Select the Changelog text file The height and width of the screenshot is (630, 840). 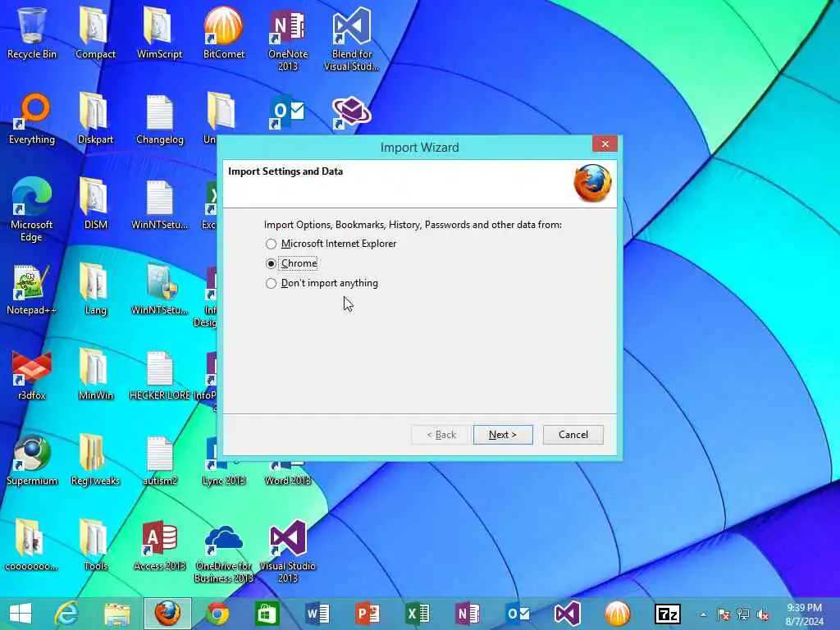(159, 119)
